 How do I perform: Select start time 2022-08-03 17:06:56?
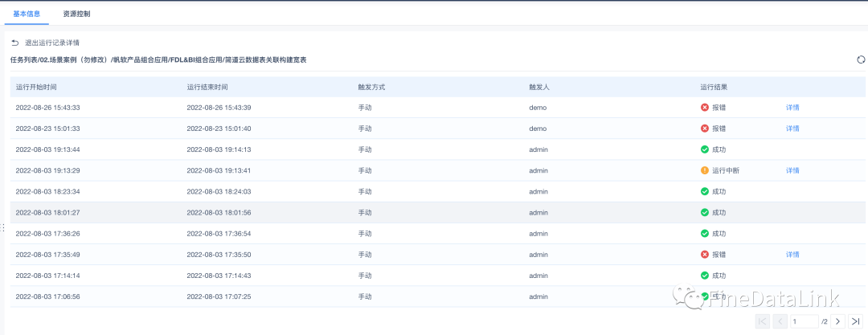47,296
